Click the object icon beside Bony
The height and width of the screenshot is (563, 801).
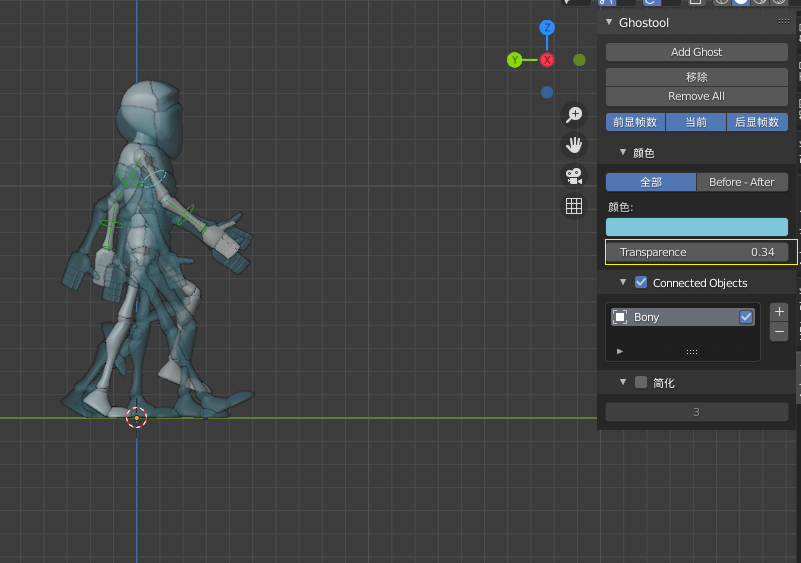pos(620,317)
